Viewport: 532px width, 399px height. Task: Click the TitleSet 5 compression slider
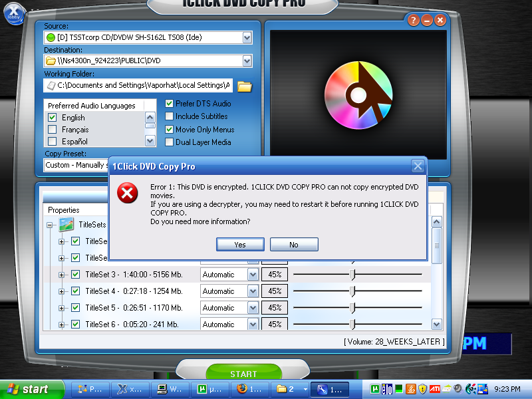pyautogui.click(x=357, y=308)
